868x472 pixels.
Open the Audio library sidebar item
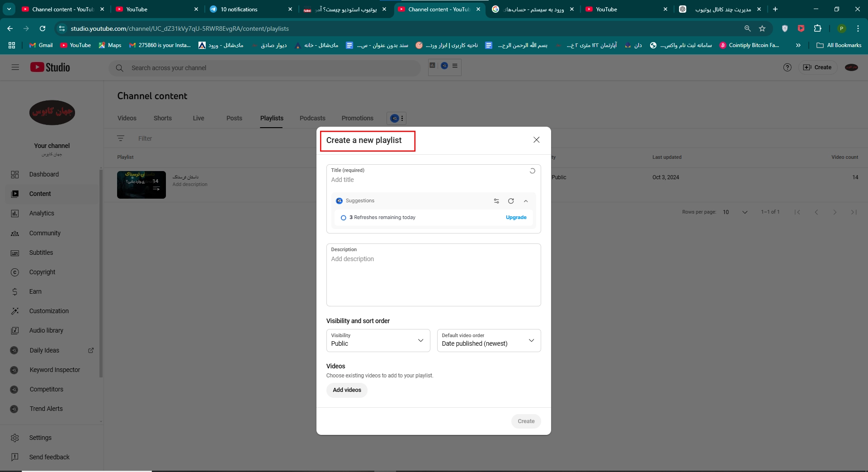pyautogui.click(x=46, y=330)
